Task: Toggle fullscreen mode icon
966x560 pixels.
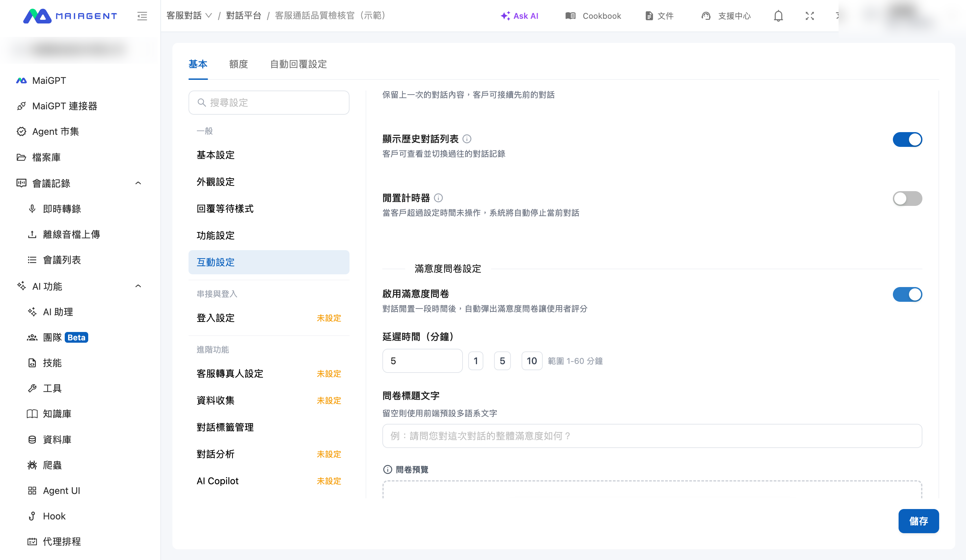Action: (x=810, y=16)
